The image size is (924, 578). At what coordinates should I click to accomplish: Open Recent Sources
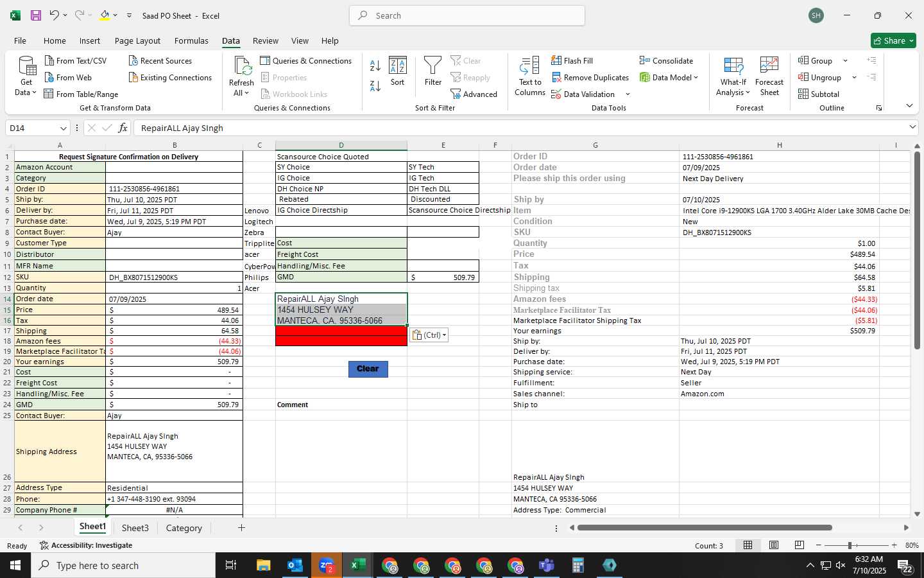pyautogui.click(x=160, y=61)
